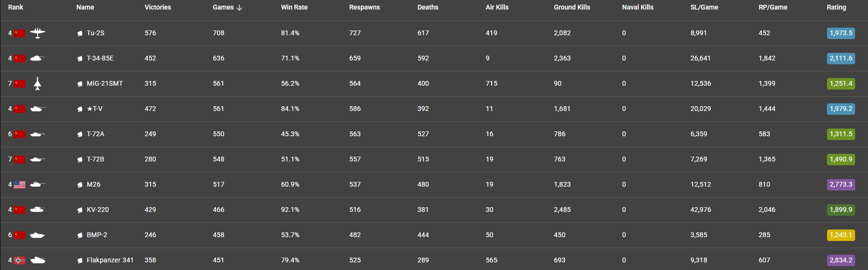Click the China flag in T-72A row
Image resolution: width=868 pixels, height=270 pixels.
click(20, 134)
